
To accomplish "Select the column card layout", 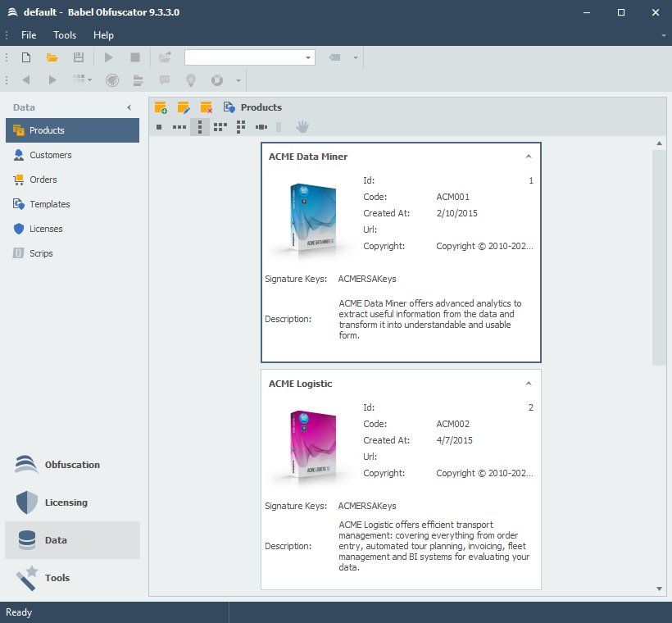I will [x=200, y=127].
